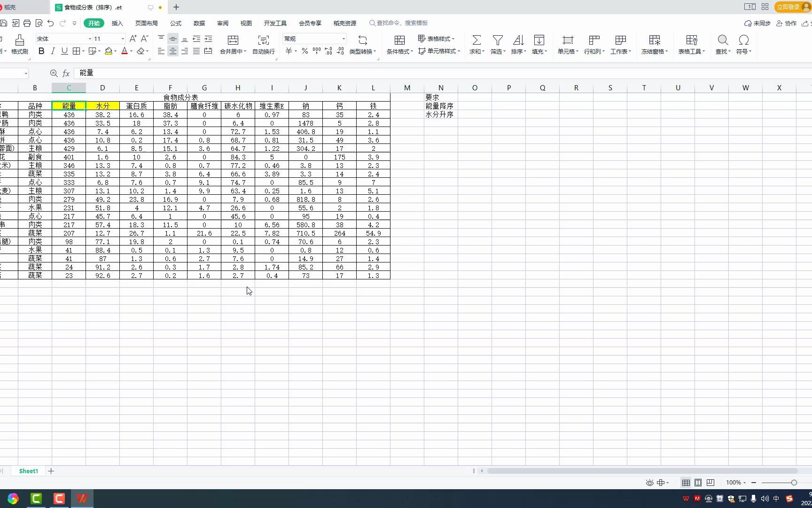Click Merge and Center icon

(233, 40)
